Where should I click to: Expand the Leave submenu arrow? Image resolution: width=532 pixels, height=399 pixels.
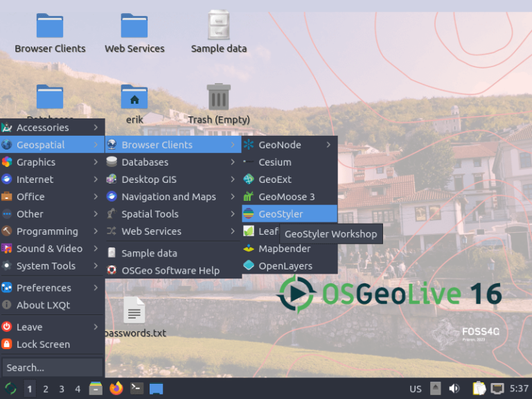(96, 327)
